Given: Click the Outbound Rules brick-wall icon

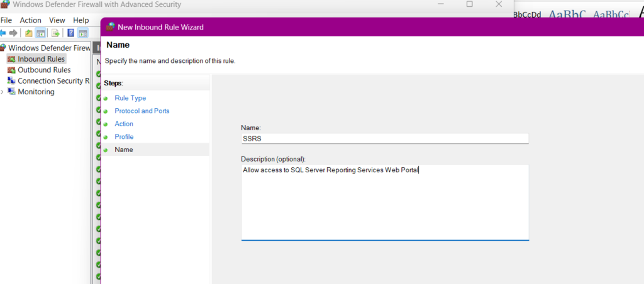Looking at the screenshot, I should click(x=11, y=70).
